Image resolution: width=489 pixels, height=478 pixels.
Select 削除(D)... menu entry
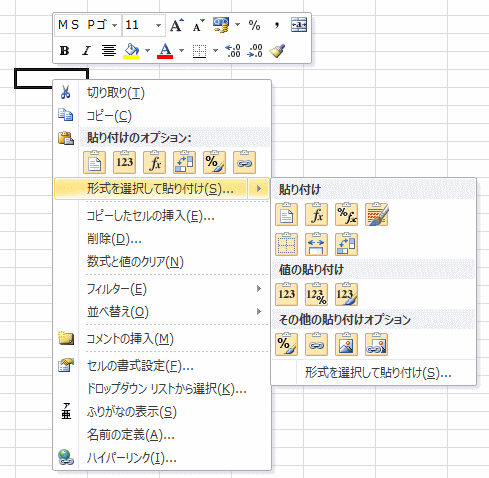coord(162,239)
